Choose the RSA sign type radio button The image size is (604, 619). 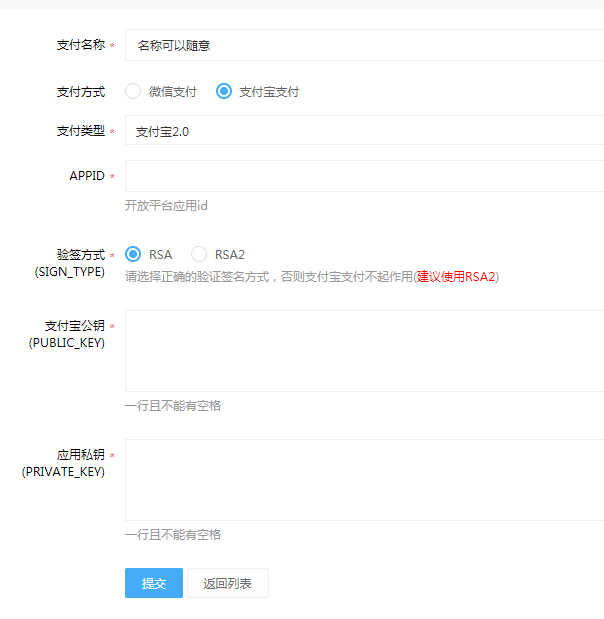click(x=133, y=254)
